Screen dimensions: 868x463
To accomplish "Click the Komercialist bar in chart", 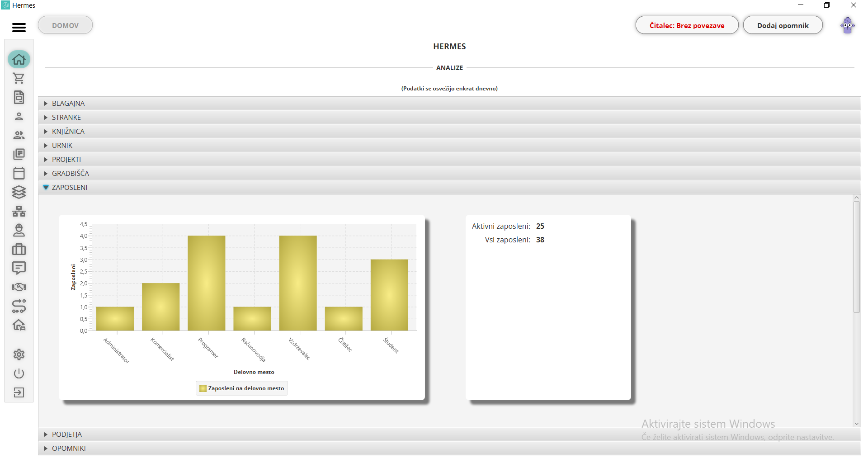I will pos(161,307).
